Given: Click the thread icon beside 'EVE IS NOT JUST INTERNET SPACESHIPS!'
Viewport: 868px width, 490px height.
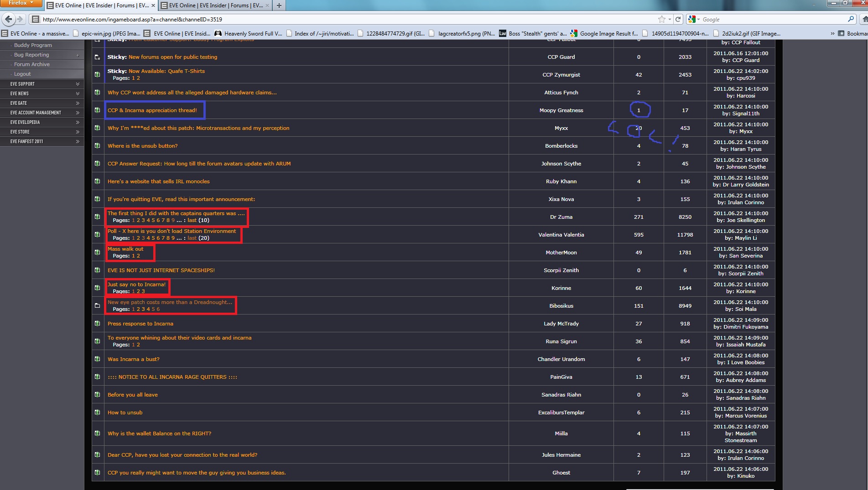Looking at the screenshot, I should pos(97,270).
